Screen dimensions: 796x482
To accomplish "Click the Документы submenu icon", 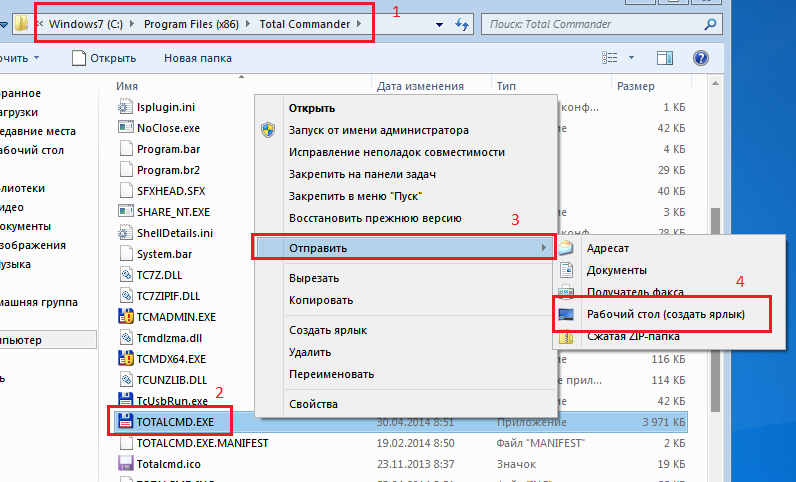I will click(x=566, y=270).
